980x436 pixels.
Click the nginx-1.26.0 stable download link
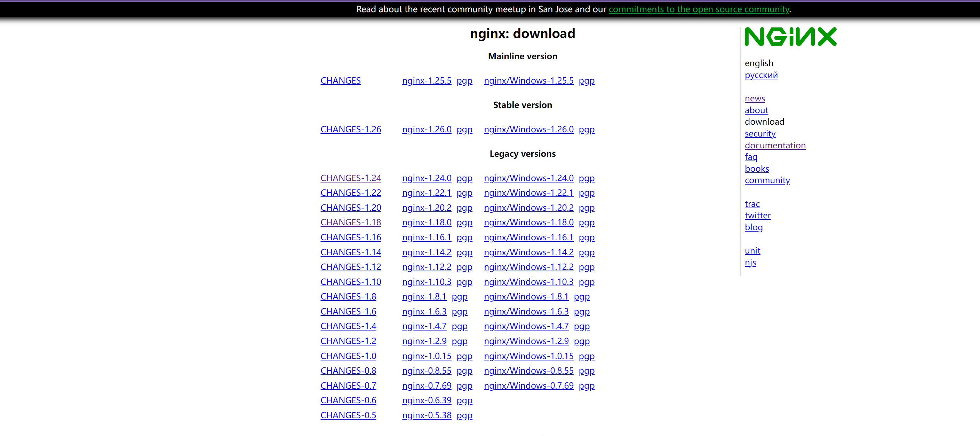[x=426, y=129]
